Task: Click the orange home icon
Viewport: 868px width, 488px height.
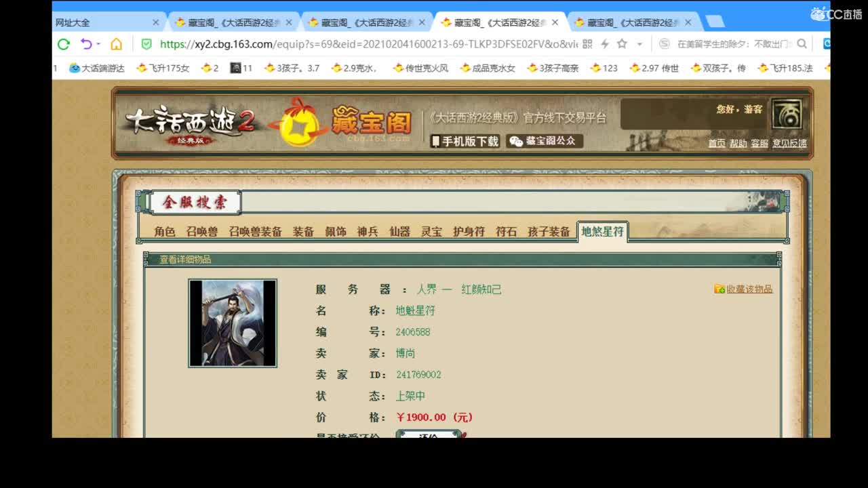Action: coord(117,44)
